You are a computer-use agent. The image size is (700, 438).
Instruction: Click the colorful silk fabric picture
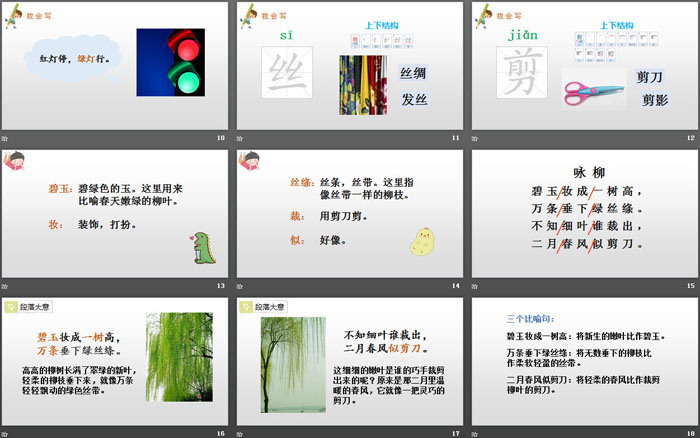363,85
